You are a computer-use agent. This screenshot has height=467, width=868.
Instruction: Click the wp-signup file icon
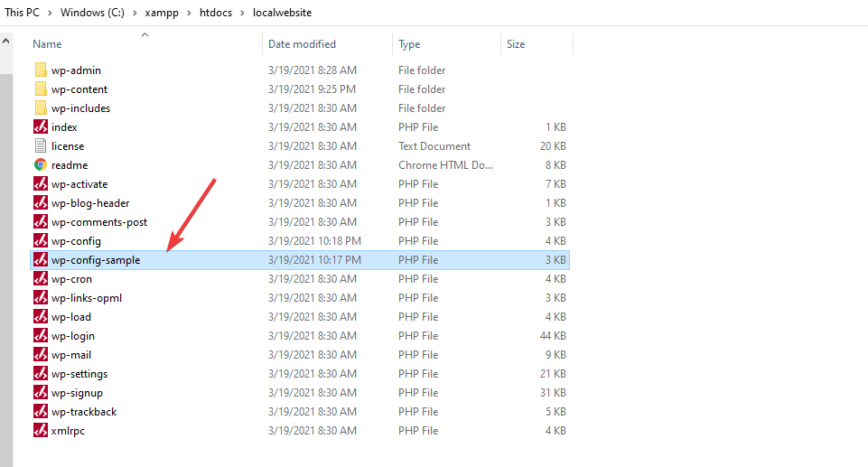coord(41,392)
